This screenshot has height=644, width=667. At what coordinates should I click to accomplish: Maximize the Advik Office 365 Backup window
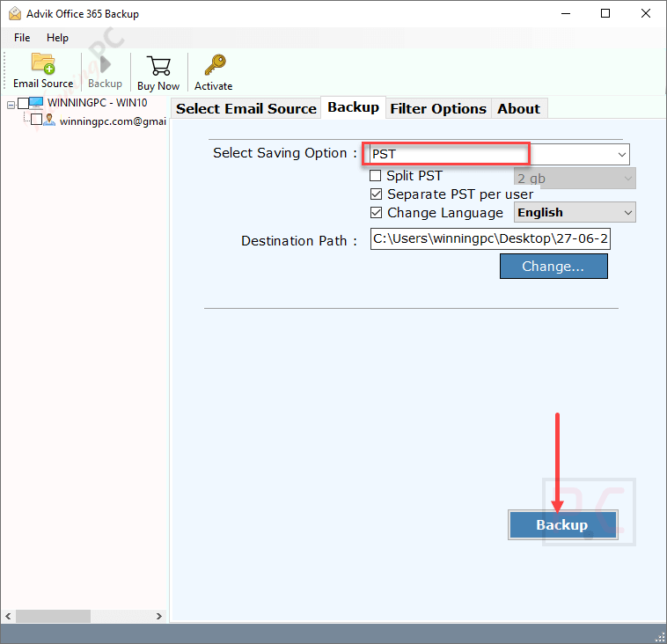605,13
